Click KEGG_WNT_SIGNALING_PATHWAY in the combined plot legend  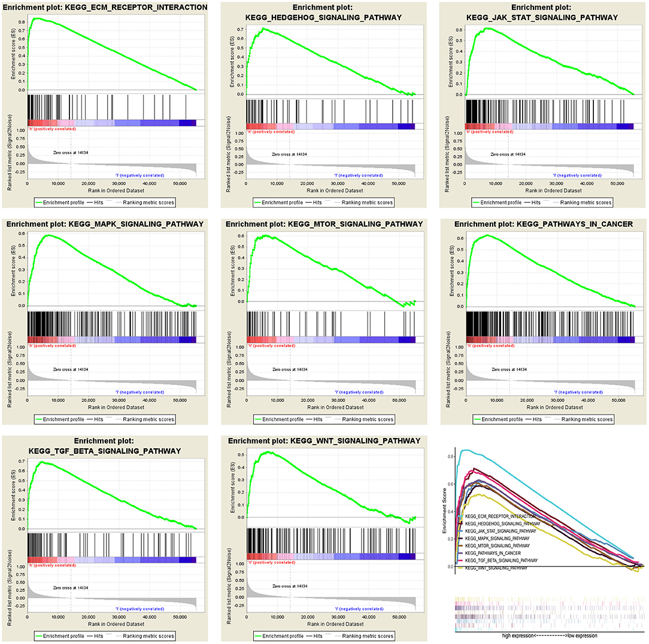click(496, 568)
